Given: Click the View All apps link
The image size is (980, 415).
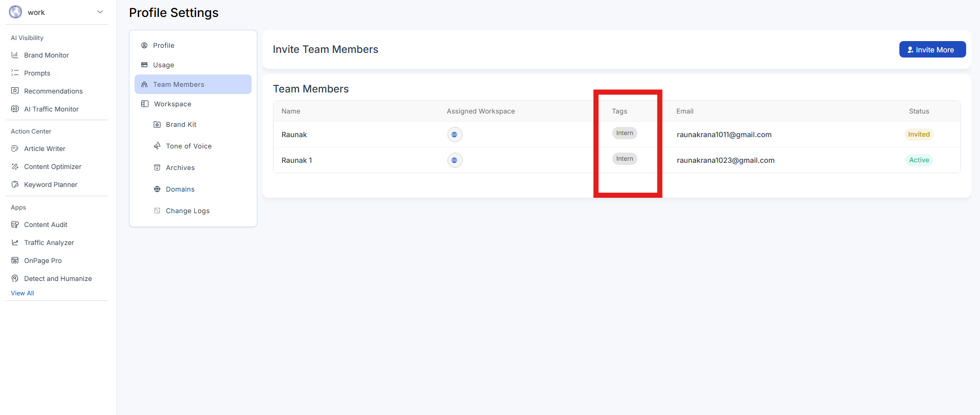Looking at the screenshot, I should 23,293.
